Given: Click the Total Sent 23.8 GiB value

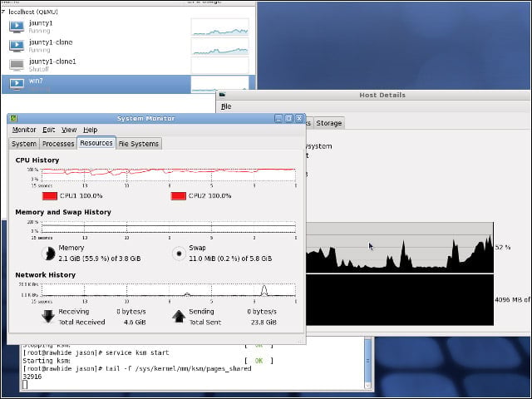Looking at the screenshot, I should [264, 322].
